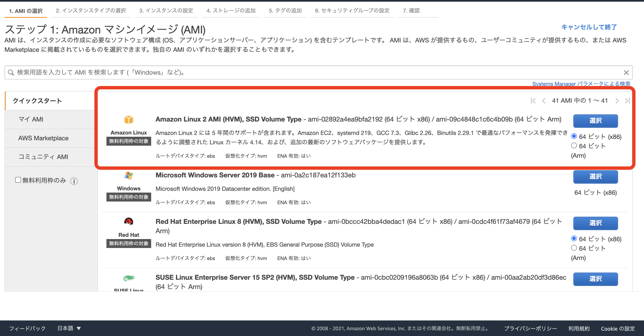Clear the search box with the X icon
Viewport: 644px width, 336px height.
click(627, 72)
